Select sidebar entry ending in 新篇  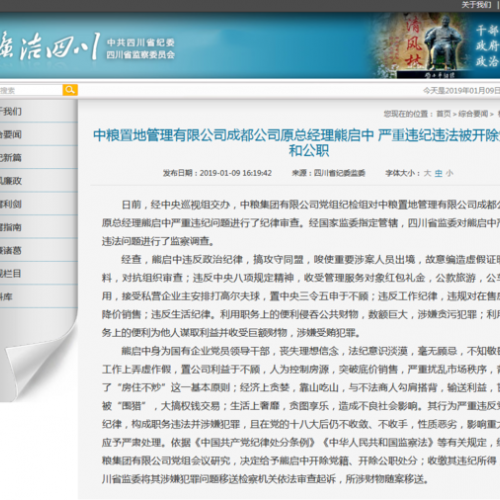point(39,157)
